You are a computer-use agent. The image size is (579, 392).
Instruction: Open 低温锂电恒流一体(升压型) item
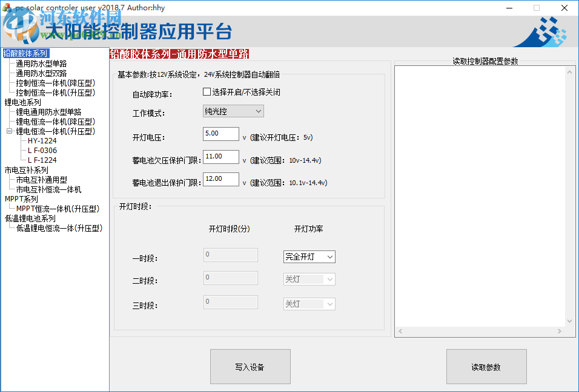coord(59,228)
